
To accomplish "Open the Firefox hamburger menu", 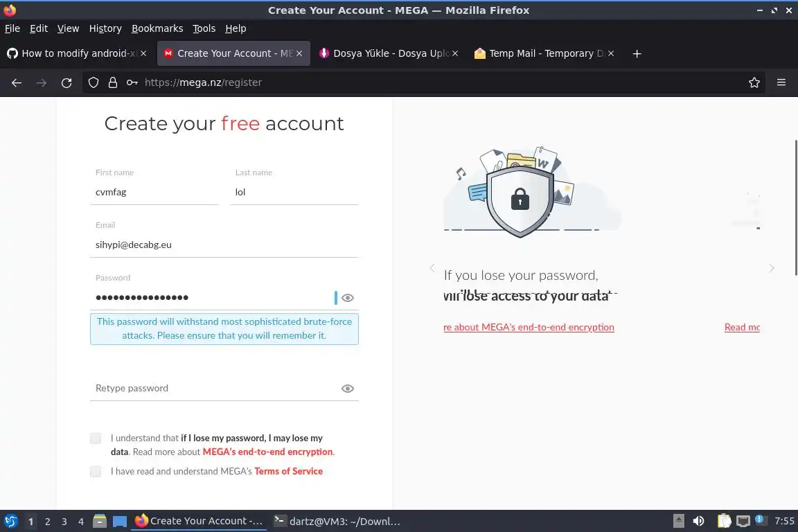I will coord(781,82).
